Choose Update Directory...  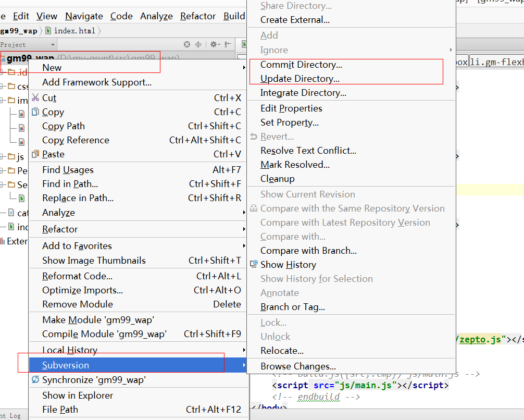[x=352, y=79]
